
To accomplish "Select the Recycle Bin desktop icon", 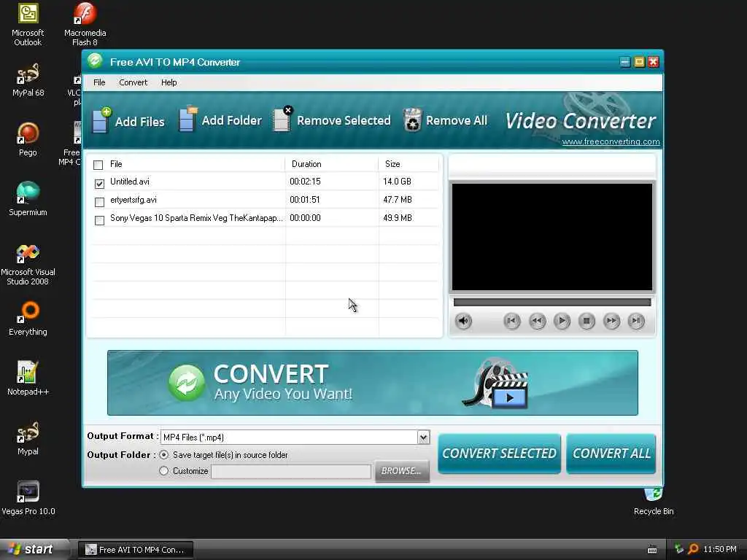I will (x=654, y=502).
